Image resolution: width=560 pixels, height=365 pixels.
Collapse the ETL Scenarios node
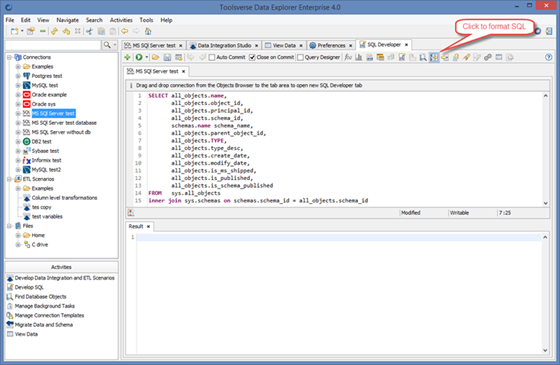[x=9, y=179]
